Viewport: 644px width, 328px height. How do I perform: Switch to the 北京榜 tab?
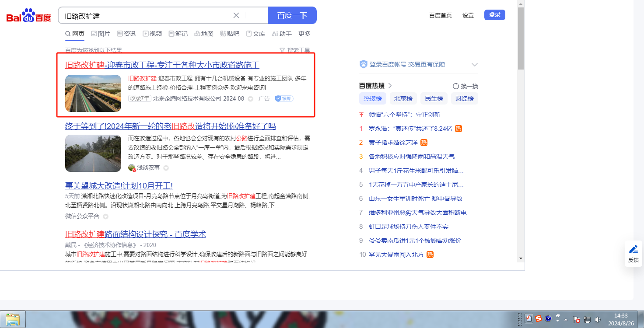point(403,98)
